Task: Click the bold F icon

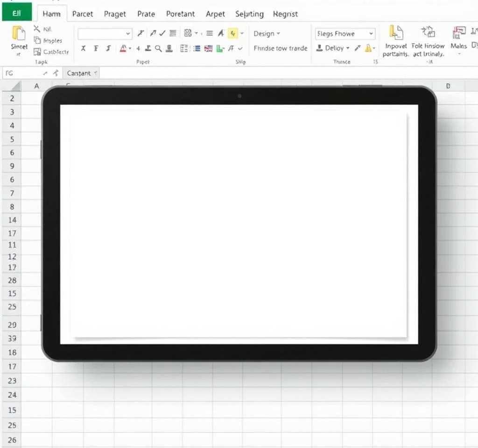Action: 96,48
